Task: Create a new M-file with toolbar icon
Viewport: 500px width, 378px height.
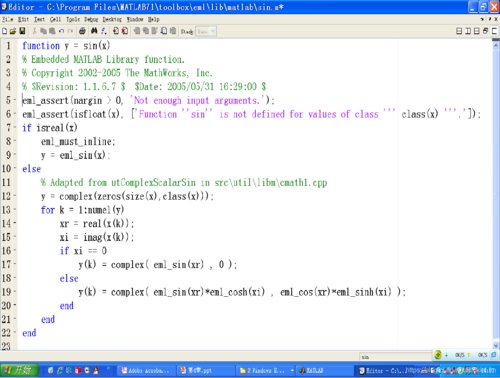Action: point(4,31)
